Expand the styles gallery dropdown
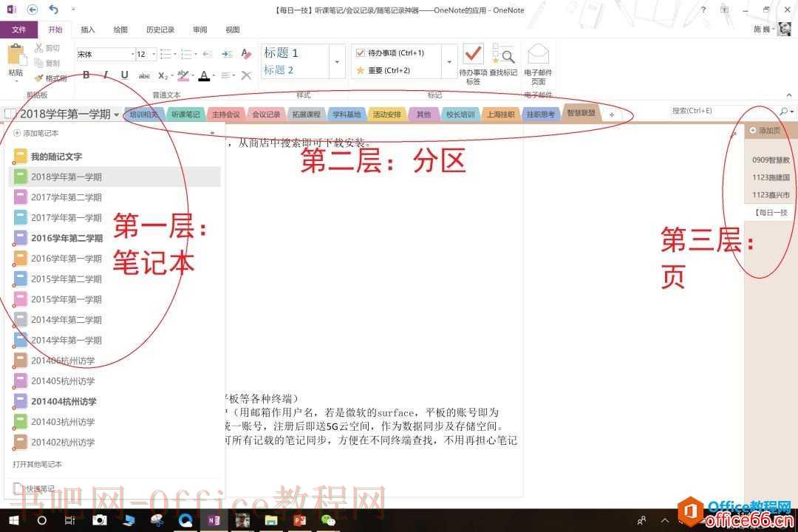The image size is (798, 532). pos(337,61)
